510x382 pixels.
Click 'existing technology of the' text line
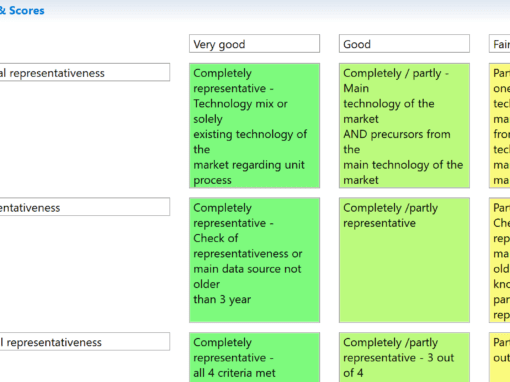pos(250,142)
